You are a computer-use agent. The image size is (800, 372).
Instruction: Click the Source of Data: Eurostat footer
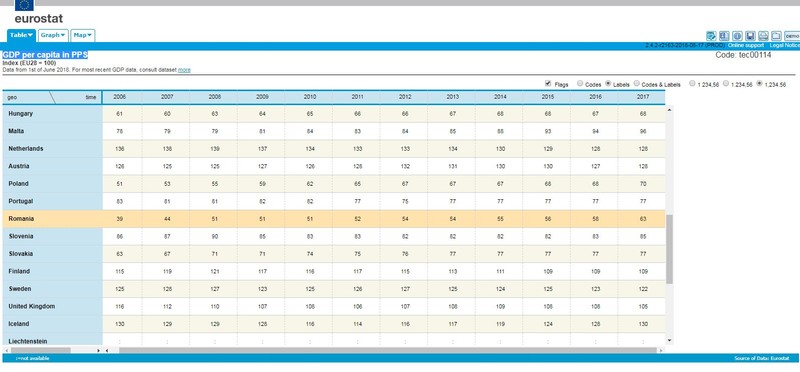(762, 359)
